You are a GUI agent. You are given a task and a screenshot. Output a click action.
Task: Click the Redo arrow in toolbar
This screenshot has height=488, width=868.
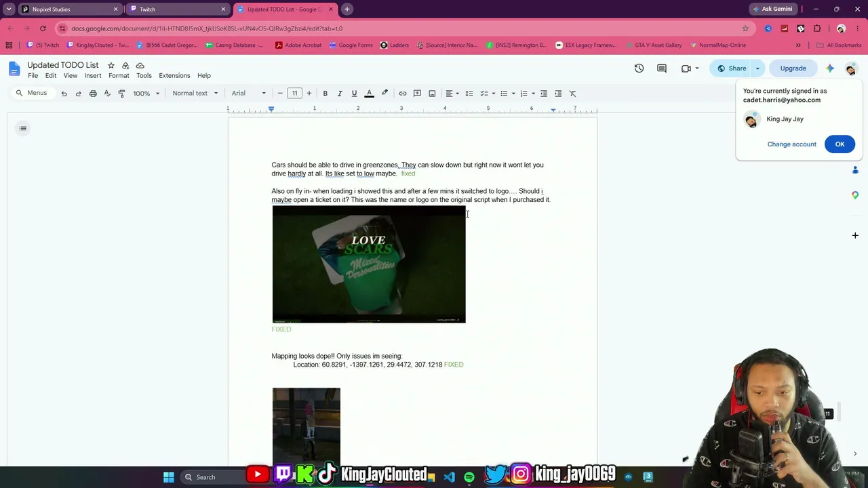[79, 94]
